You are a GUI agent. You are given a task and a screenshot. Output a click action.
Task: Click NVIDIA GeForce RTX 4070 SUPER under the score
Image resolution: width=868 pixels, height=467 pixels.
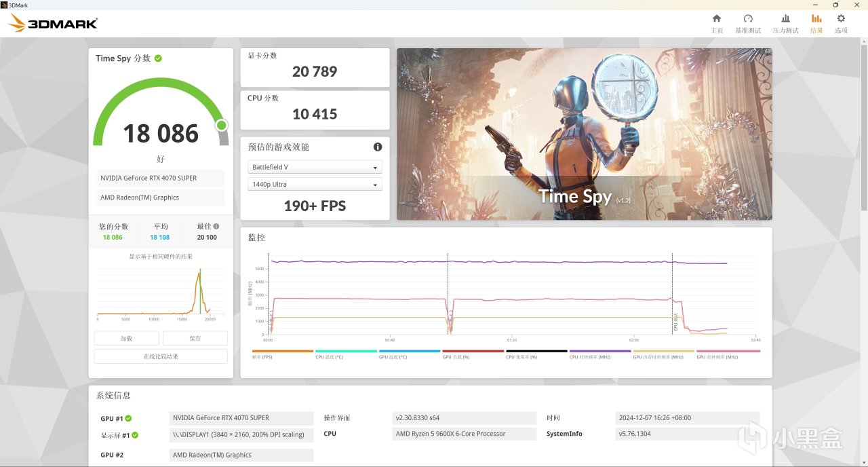[161, 178]
